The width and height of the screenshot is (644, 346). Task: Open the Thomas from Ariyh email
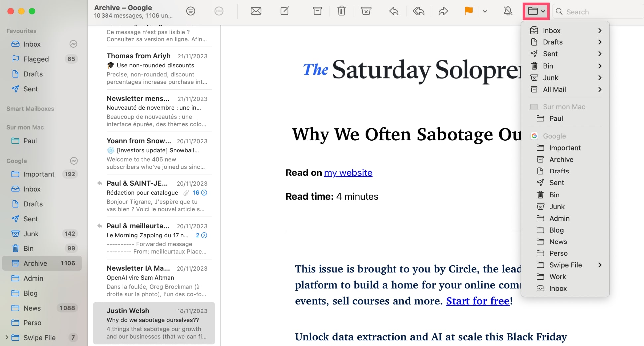coord(157,68)
